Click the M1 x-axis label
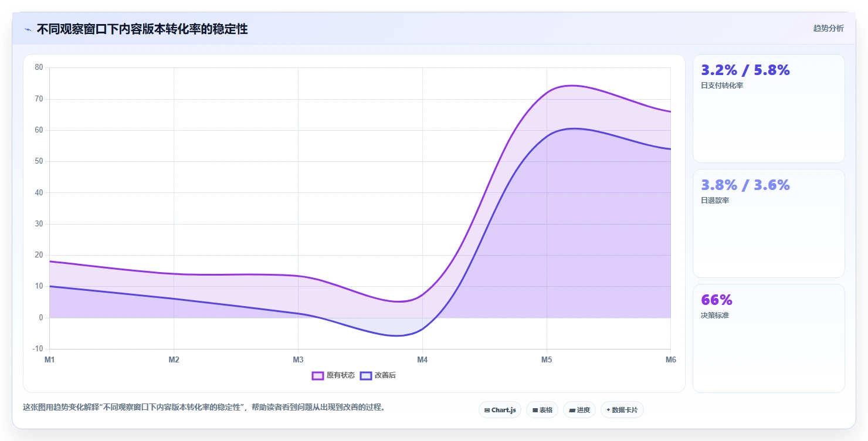Viewport: 868px width, 441px height. [50, 359]
